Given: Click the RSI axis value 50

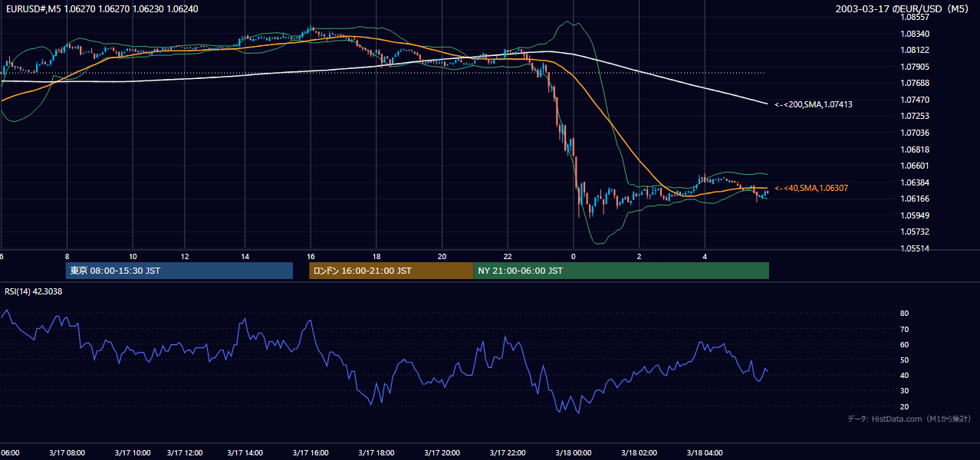Looking at the screenshot, I should coord(904,360).
